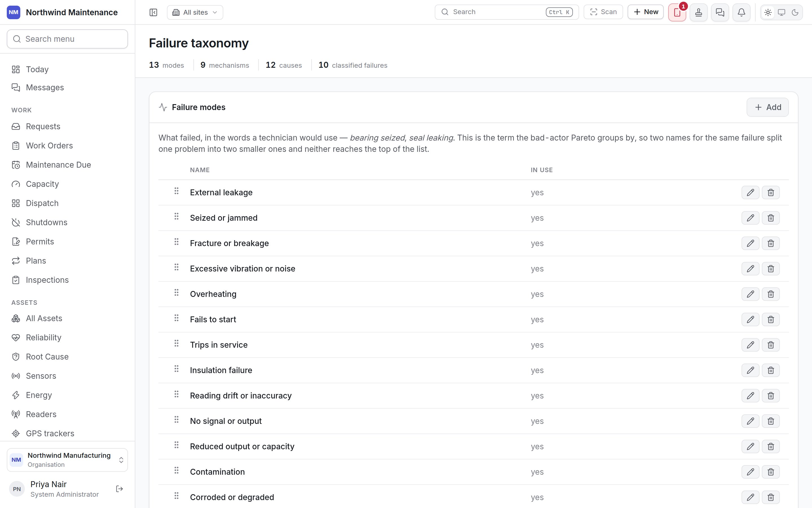Switch to dark theme moon icon
This screenshot has height=508, width=812.
point(795,12)
